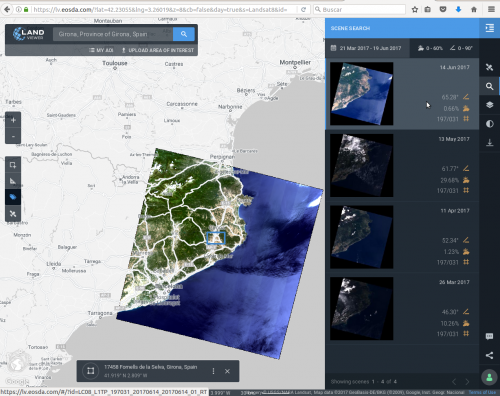Screen dimensions: 500x396
Task: Open the satellite sensors icon in right sidebar
Action: pos(489,67)
